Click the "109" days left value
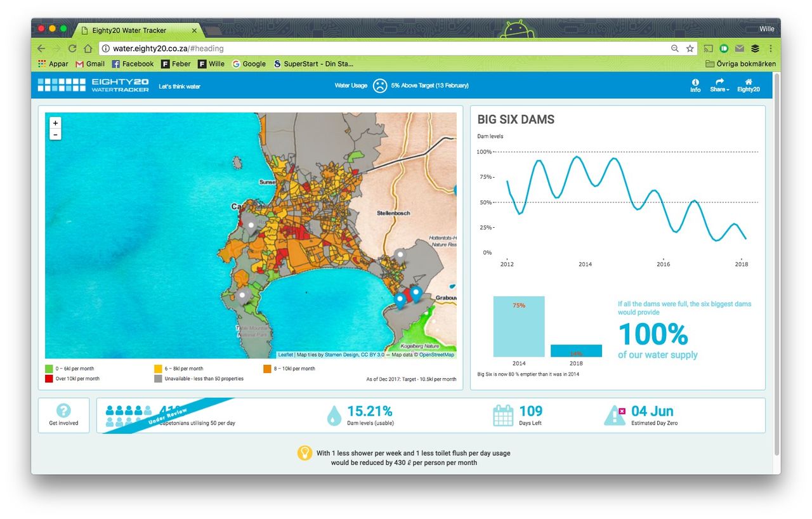The height and width of the screenshot is (519, 812). pos(531,411)
